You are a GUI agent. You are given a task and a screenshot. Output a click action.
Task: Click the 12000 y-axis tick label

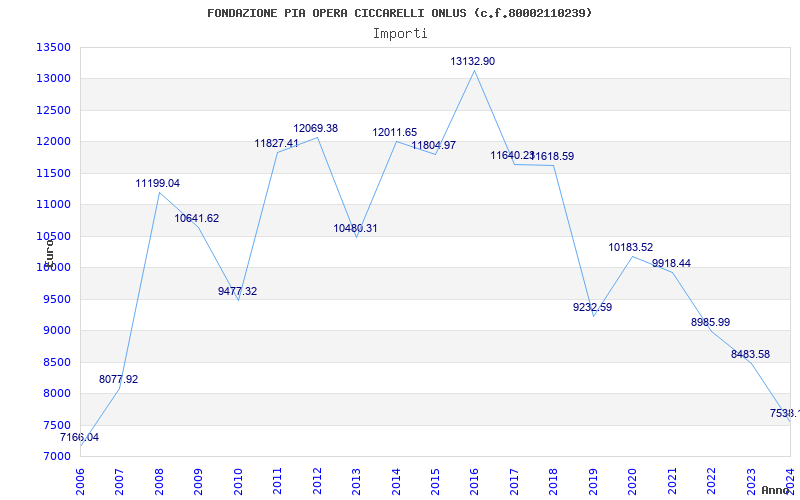[x=53, y=141]
